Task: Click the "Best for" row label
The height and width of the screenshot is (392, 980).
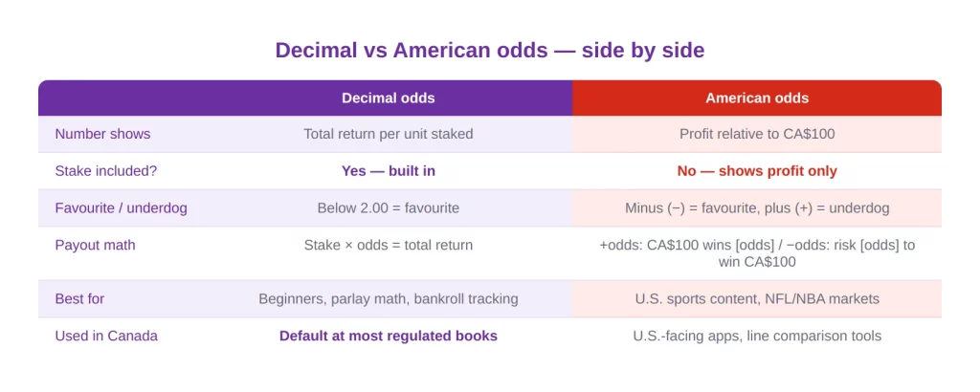Action: [79, 298]
